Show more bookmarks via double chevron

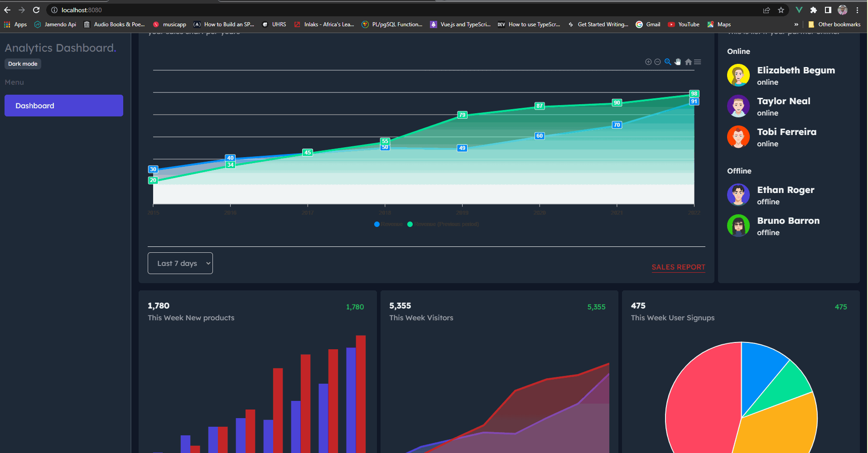point(796,24)
